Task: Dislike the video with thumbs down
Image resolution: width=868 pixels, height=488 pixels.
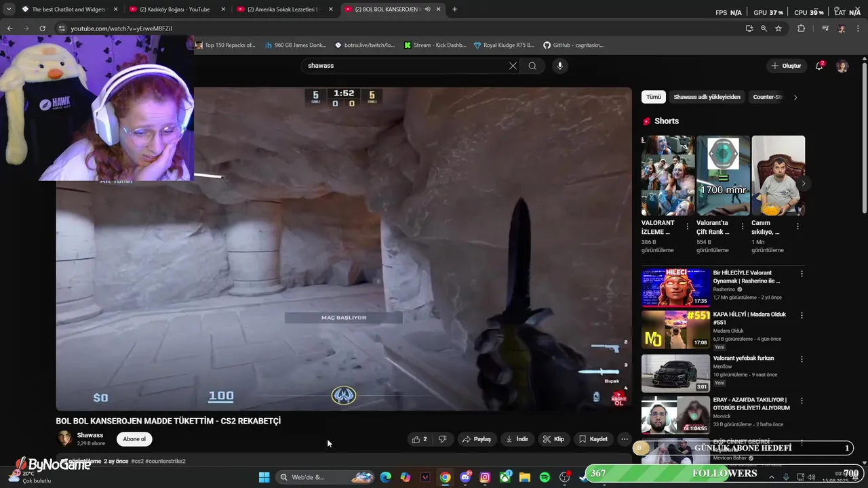Action: 443,439
